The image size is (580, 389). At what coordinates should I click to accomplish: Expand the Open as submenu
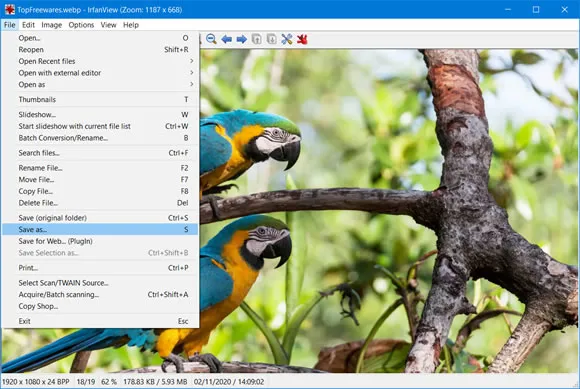coord(100,84)
